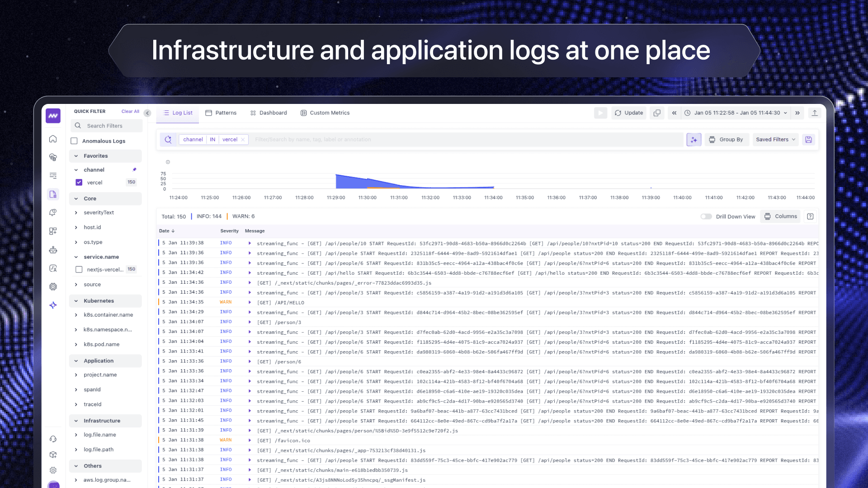The image size is (868, 488).
Task: Click the copy link icon beside Update
Action: (x=657, y=113)
